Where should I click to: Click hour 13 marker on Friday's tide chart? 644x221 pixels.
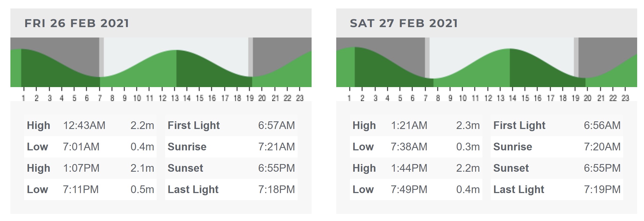click(x=175, y=98)
